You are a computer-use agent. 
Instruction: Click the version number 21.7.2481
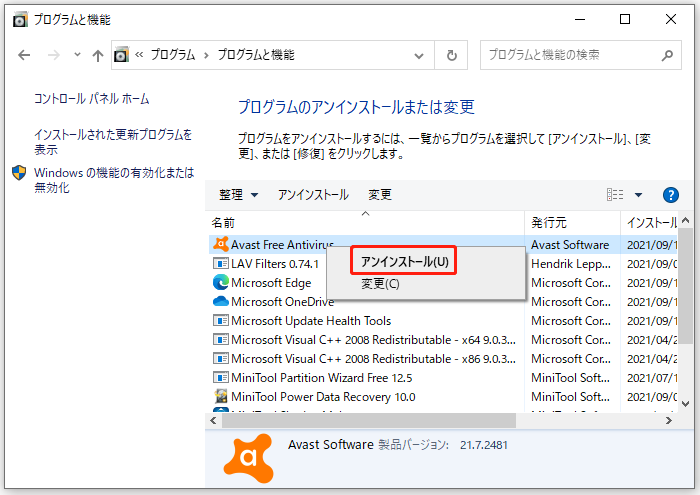pos(484,445)
